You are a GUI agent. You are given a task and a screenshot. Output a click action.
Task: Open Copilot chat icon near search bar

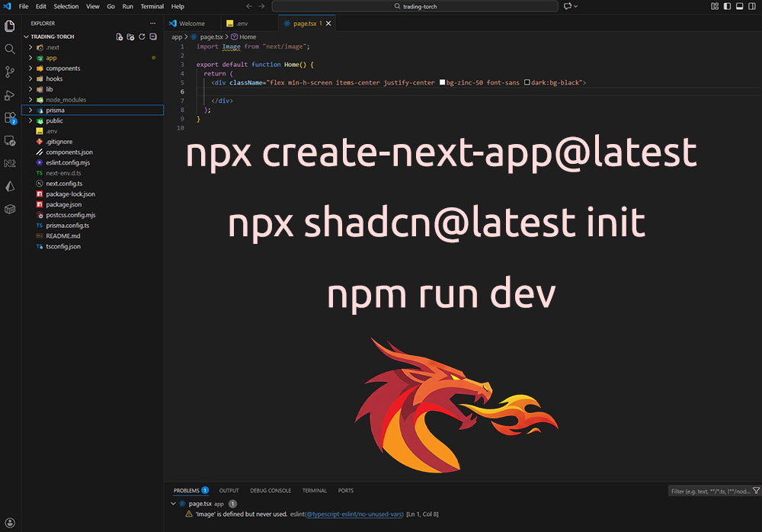click(568, 6)
